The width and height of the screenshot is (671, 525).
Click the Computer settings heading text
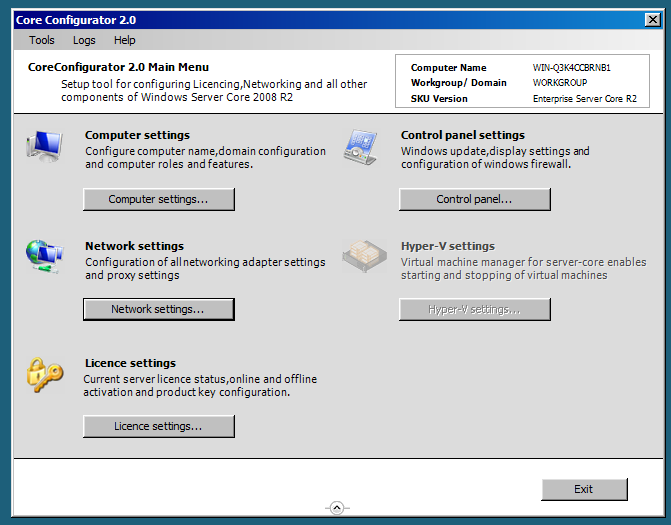coord(137,135)
